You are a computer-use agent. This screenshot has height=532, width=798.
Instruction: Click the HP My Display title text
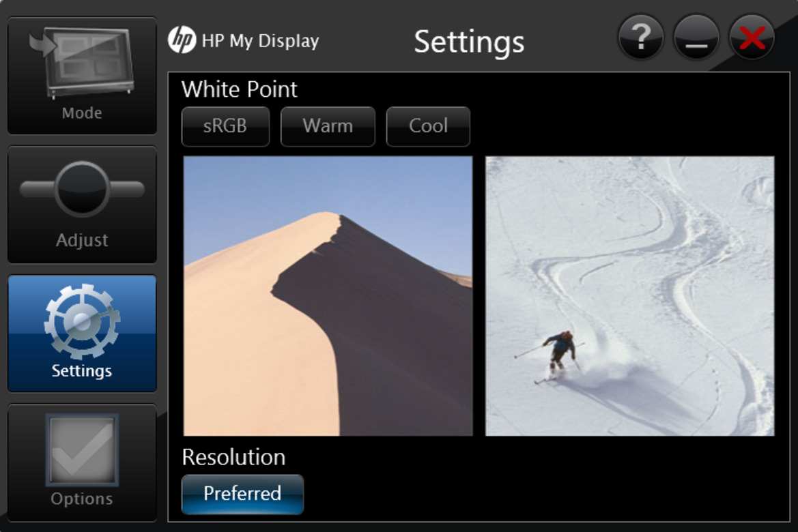pos(260,41)
